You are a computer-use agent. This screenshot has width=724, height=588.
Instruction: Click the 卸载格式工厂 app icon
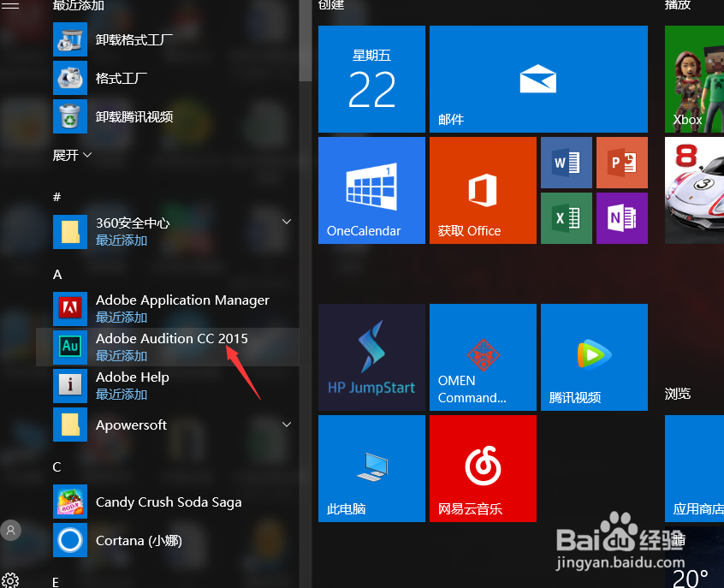(x=69, y=39)
